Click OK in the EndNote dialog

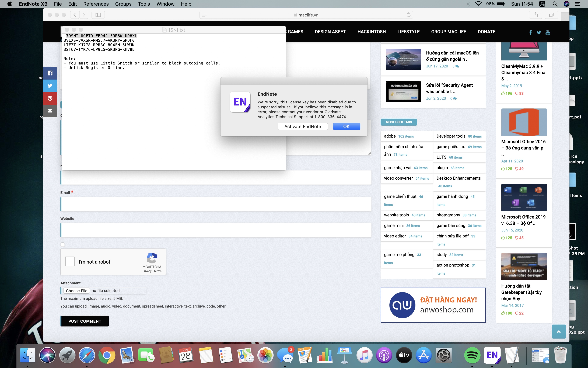[x=346, y=126]
